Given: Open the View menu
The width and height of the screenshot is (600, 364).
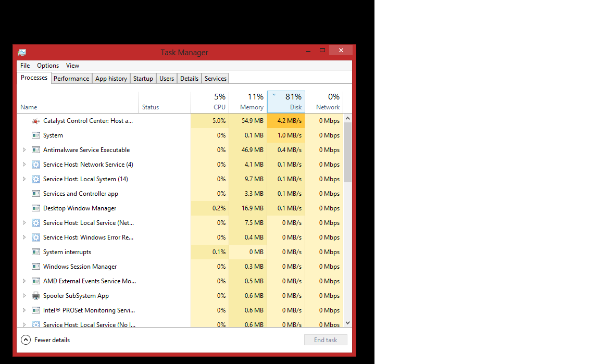Looking at the screenshot, I should 72,66.
